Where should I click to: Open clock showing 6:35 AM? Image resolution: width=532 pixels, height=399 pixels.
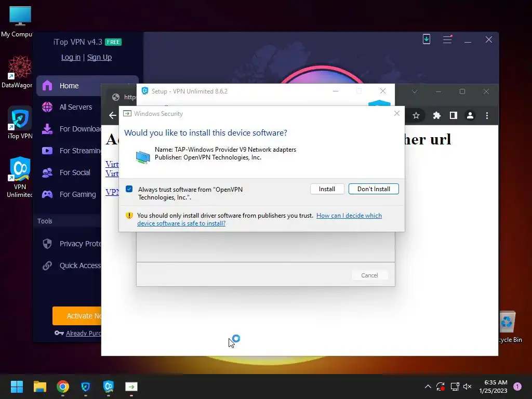tap(493, 387)
